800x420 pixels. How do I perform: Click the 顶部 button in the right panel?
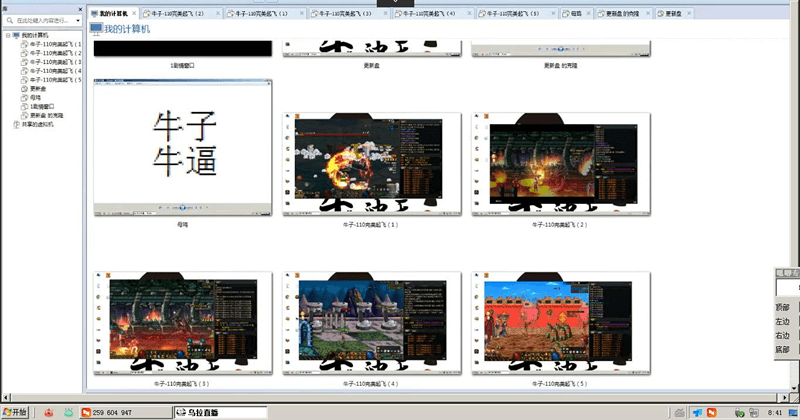pos(783,307)
